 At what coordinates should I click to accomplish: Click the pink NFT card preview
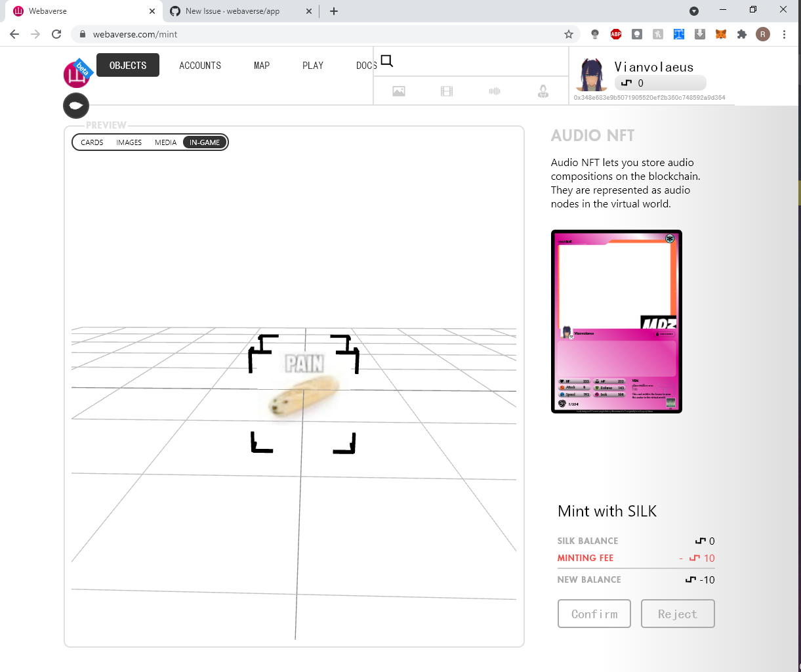[x=616, y=321]
